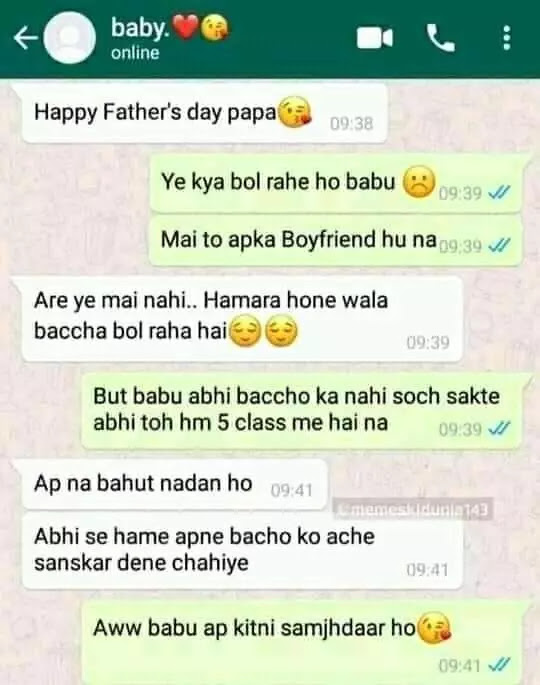Select the 'But babu abhi baccho' message

(301, 411)
